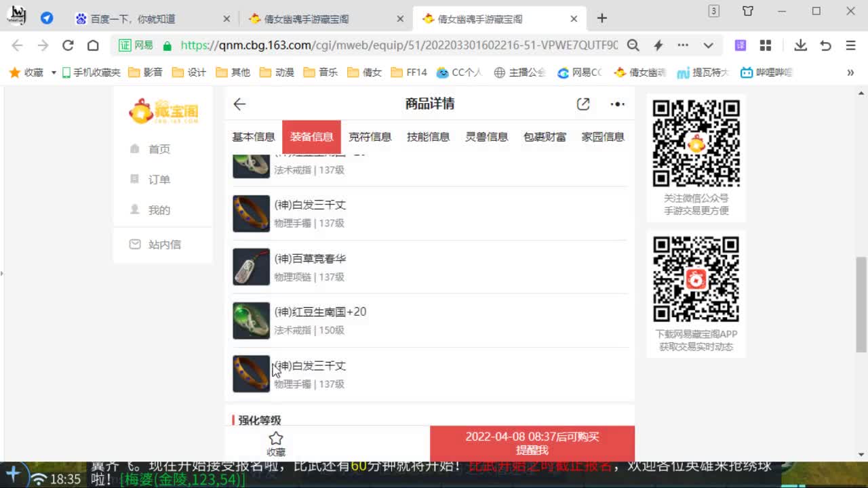The height and width of the screenshot is (488, 868).
Task: Click the WiFi icon at bottom left
Action: (39, 479)
